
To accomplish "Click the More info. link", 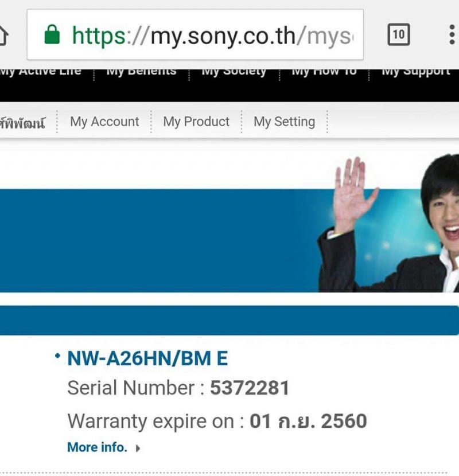I will click(98, 447).
